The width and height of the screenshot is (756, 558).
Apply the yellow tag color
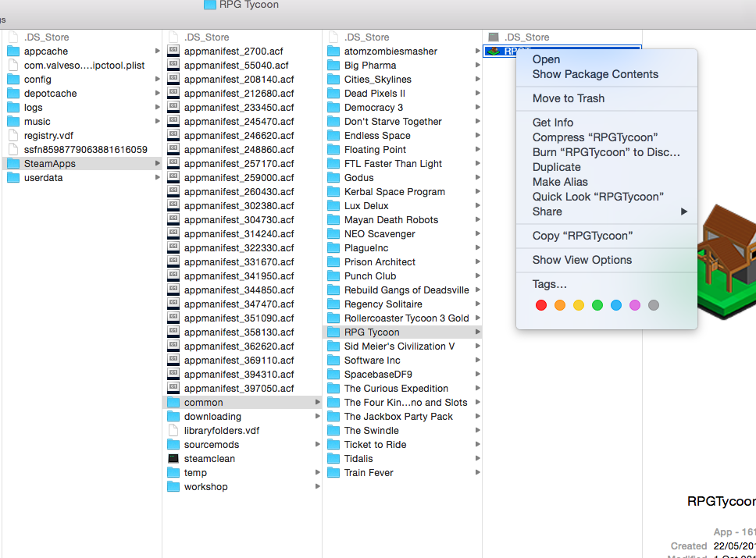coord(579,305)
